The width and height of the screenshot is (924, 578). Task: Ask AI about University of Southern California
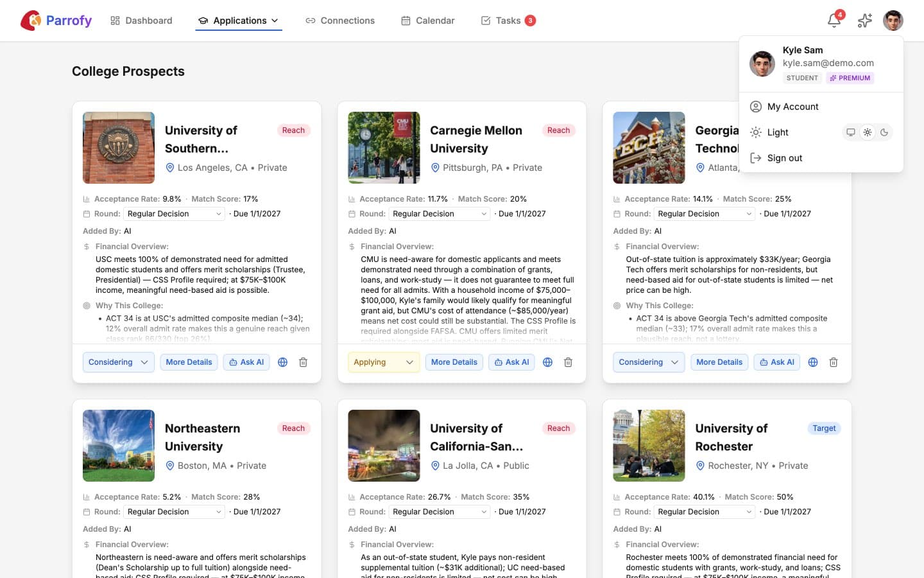[x=246, y=362]
